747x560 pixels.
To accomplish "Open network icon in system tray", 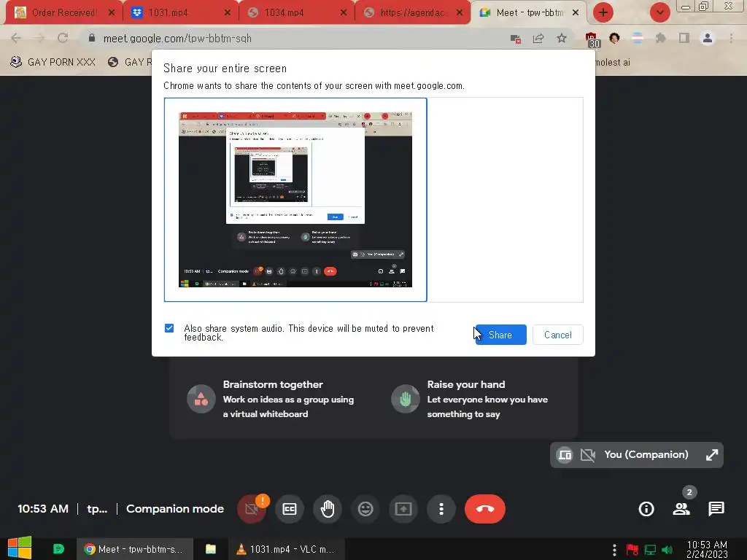I will 650,550.
